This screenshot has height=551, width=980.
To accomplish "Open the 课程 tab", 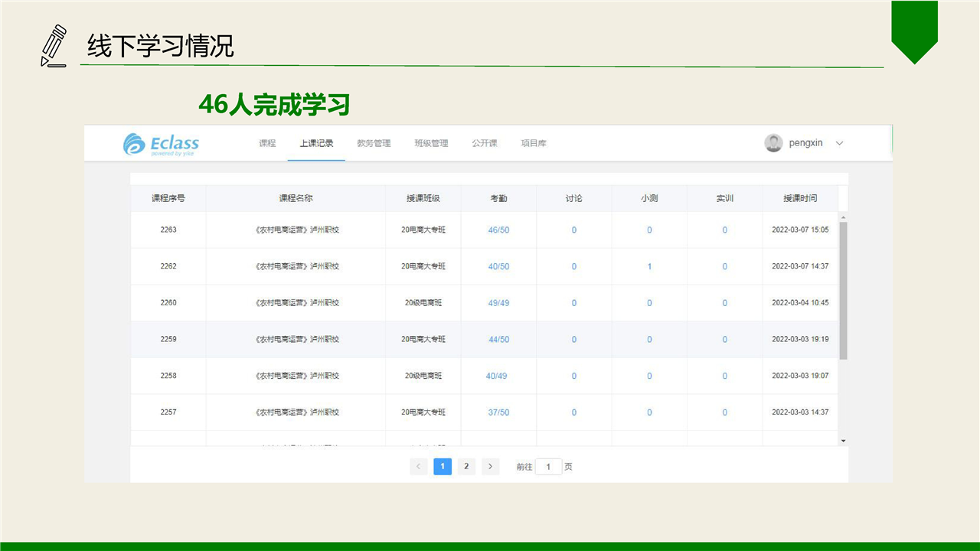I will 267,143.
